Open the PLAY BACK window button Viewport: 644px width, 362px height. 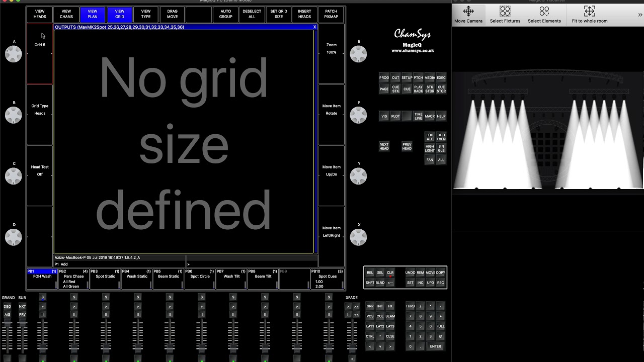[418, 89]
